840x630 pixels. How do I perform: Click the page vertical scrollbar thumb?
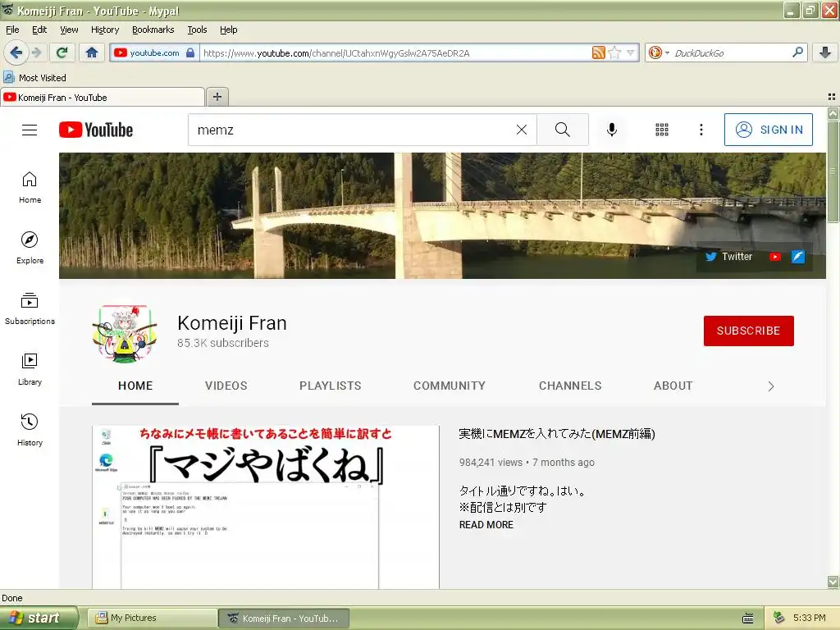833,171
